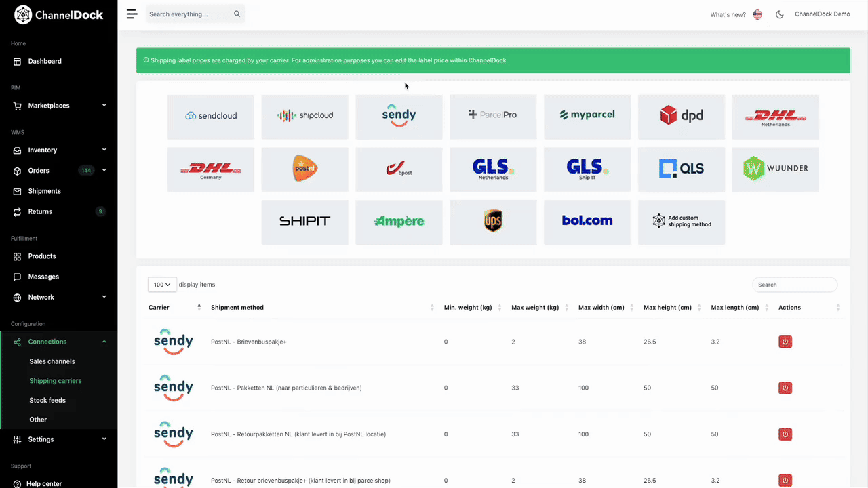Select the Shipcloud carrier tile
Image resolution: width=868 pixels, height=488 pixels.
tap(305, 117)
